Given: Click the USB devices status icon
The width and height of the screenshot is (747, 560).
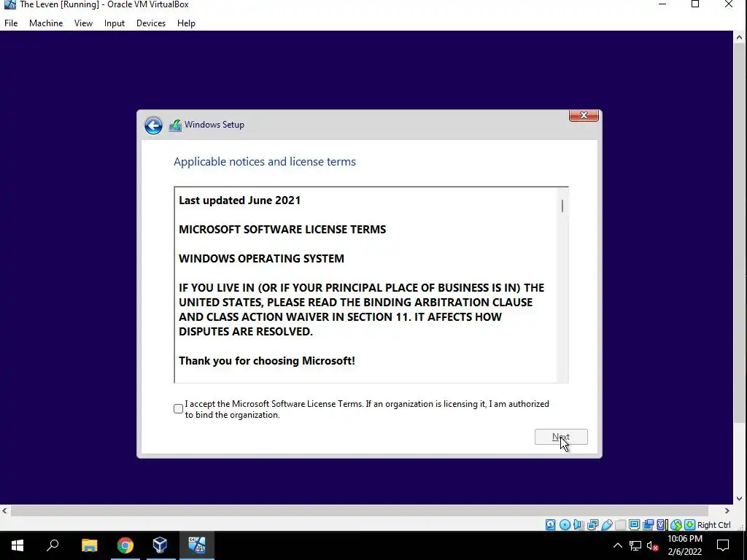Looking at the screenshot, I should coord(607,525).
